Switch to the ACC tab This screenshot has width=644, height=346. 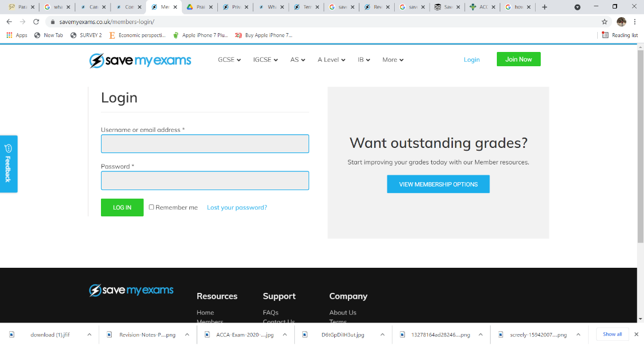point(482,7)
